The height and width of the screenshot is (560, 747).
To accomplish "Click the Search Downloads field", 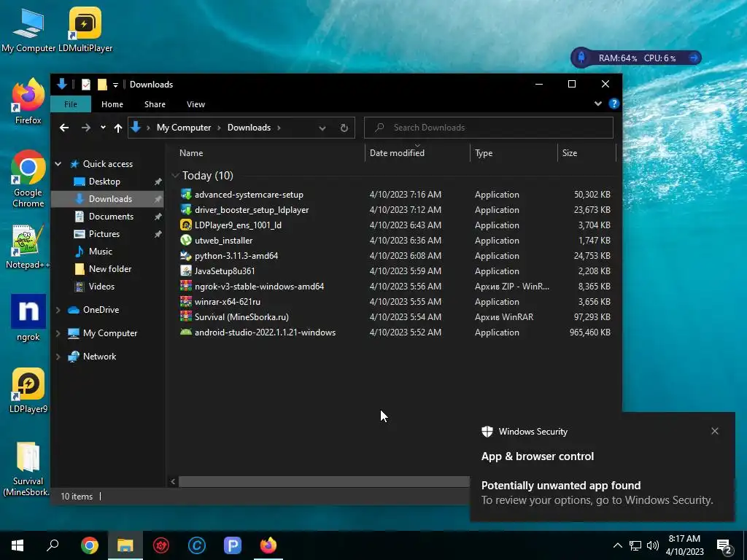I will [489, 128].
